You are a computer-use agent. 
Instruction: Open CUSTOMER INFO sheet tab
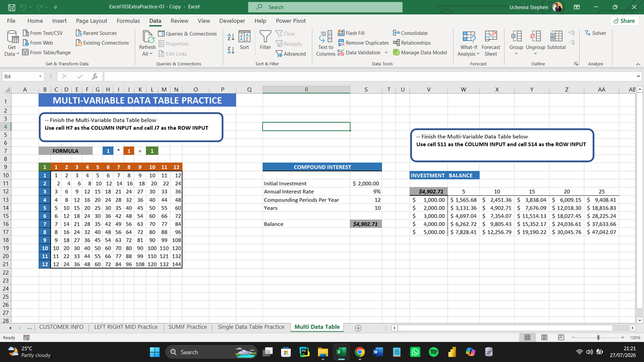tap(61, 327)
